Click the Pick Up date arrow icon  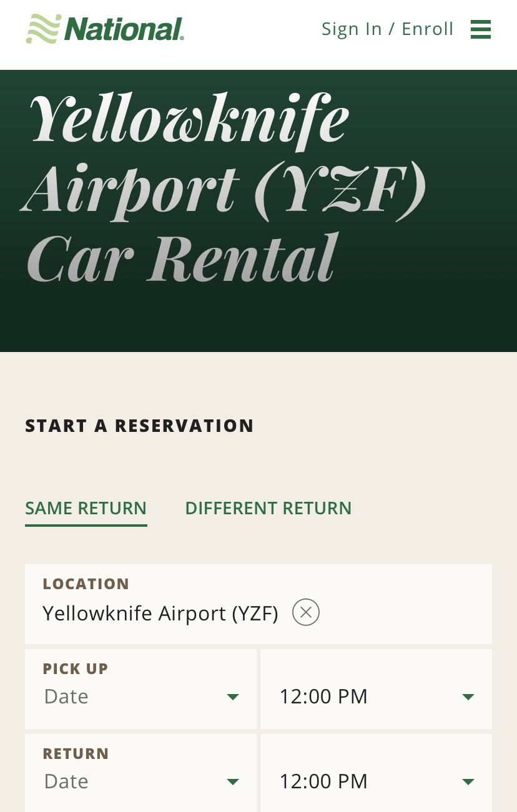[x=233, y=697]
